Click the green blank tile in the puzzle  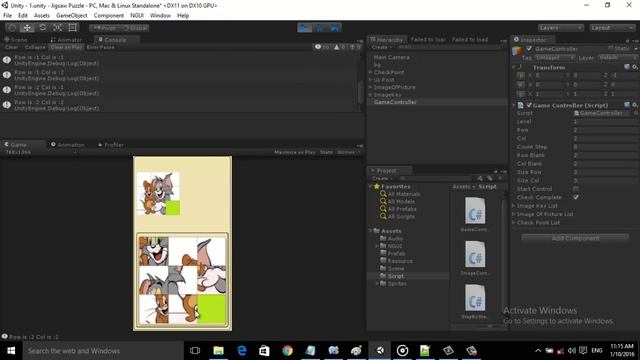pos(211,309)
